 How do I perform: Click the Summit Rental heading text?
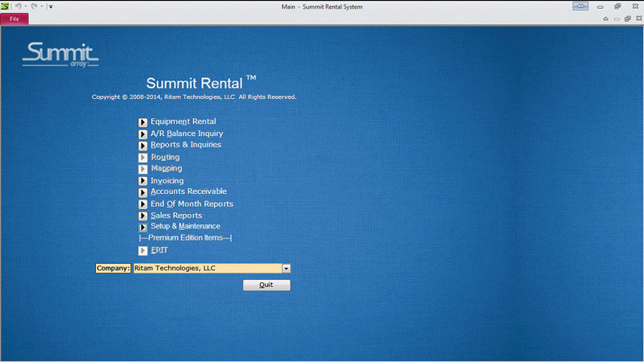coord(201,83)
